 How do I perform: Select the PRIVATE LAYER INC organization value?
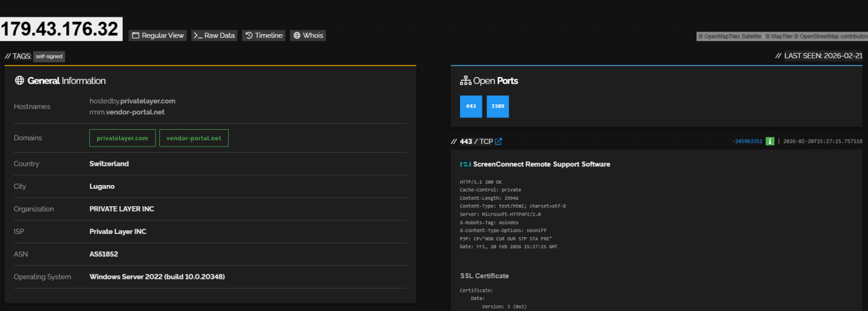[x=122, y=209]
